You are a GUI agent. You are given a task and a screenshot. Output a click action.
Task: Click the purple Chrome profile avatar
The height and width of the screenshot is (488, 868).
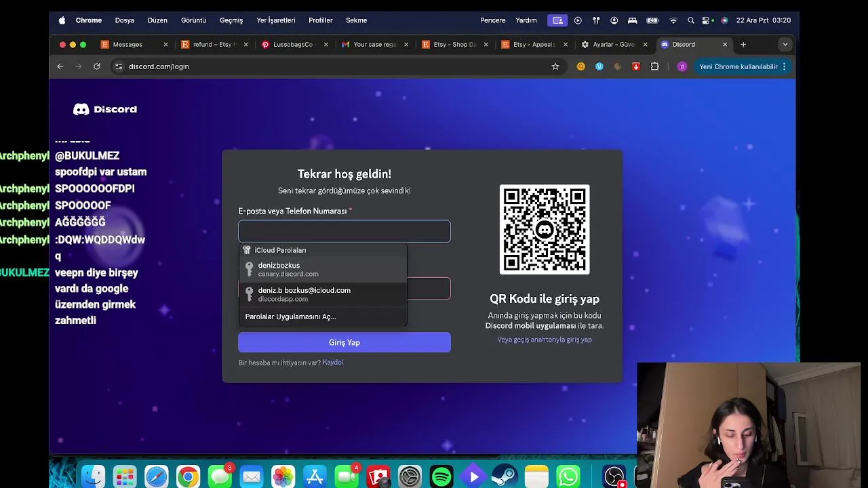(682, 66)
